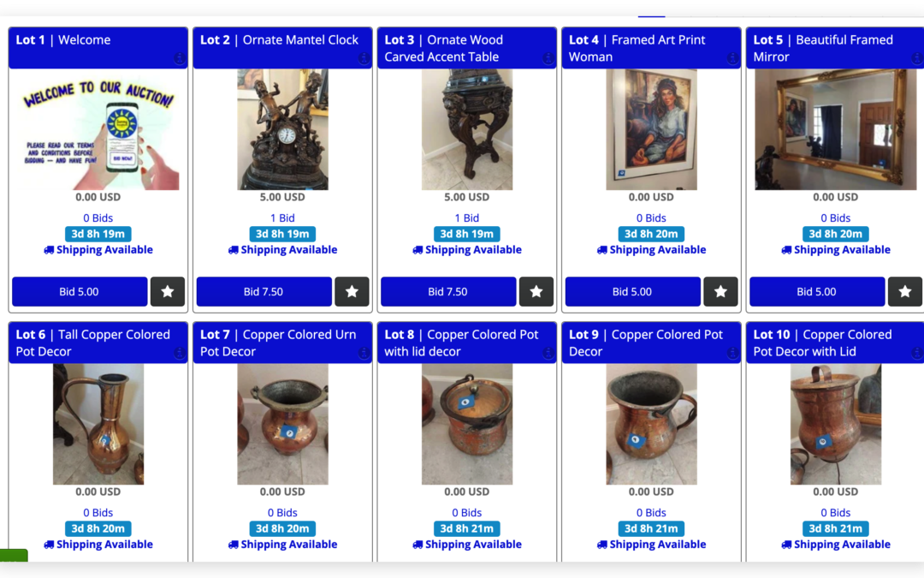Bid 5.00 on Framed Art Print Woman
The height and width of the screenshot is (578, 924).
[633, 291]
